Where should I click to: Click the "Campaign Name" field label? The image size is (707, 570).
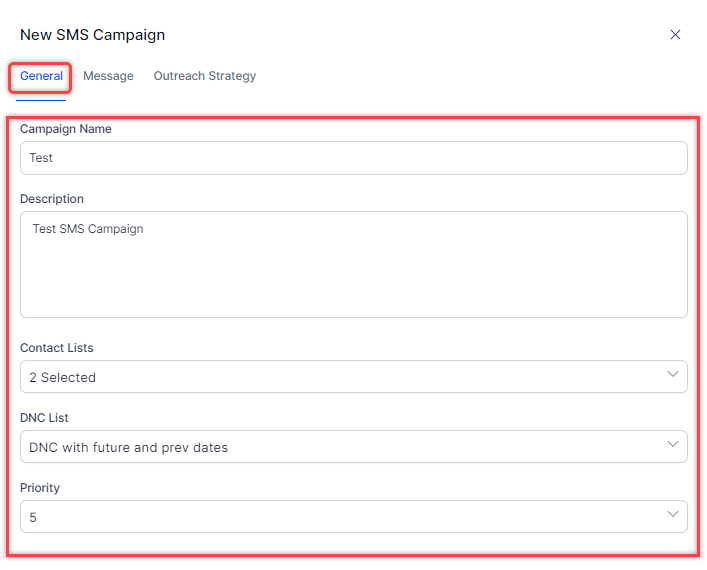pyautogui.click(x=66, y=129)
